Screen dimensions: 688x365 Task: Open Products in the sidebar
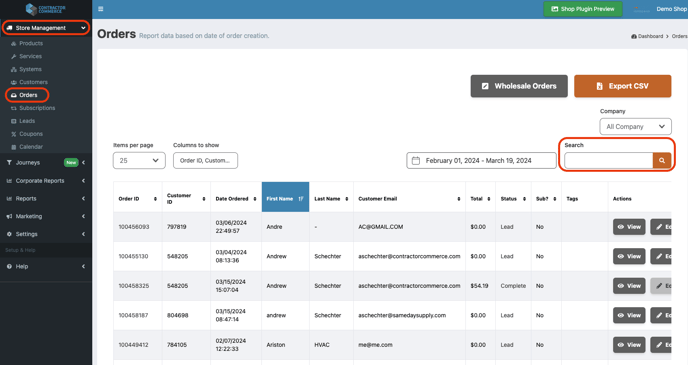coord(31,43)
